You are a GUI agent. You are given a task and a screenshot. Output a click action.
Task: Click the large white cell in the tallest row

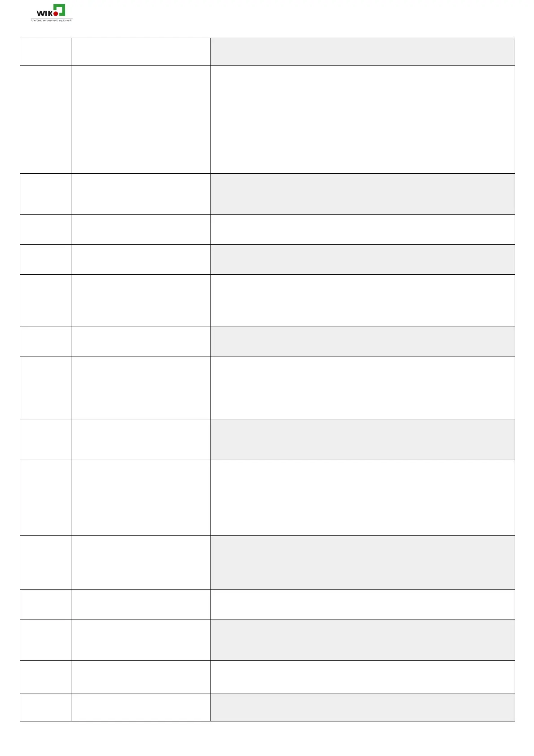(362, 119)
